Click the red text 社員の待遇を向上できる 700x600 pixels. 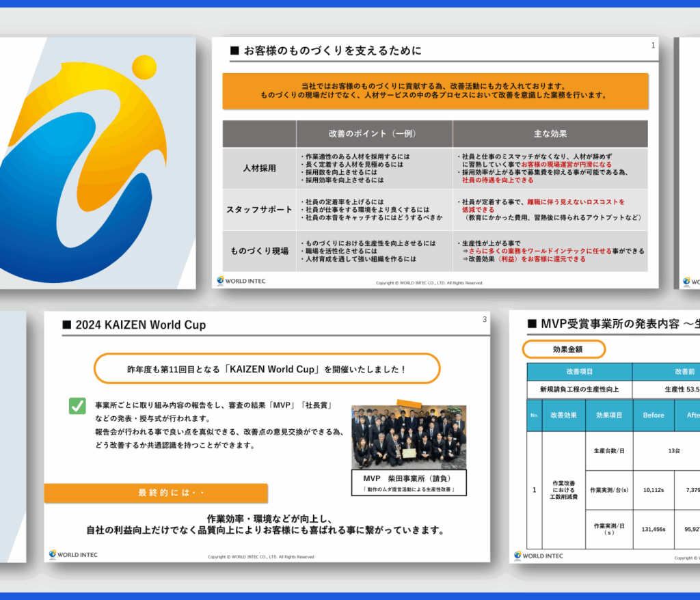click(x=498, y=180)
